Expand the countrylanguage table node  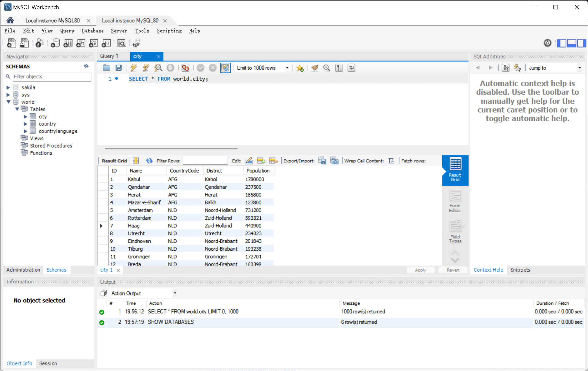pyautogui.click(x=25, y=131)
